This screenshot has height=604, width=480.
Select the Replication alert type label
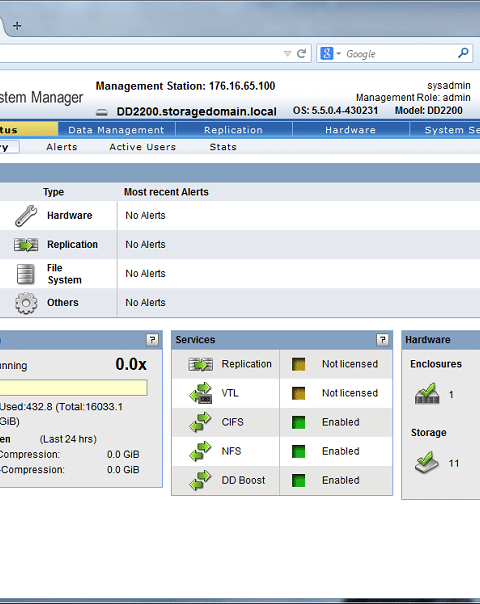72,245
